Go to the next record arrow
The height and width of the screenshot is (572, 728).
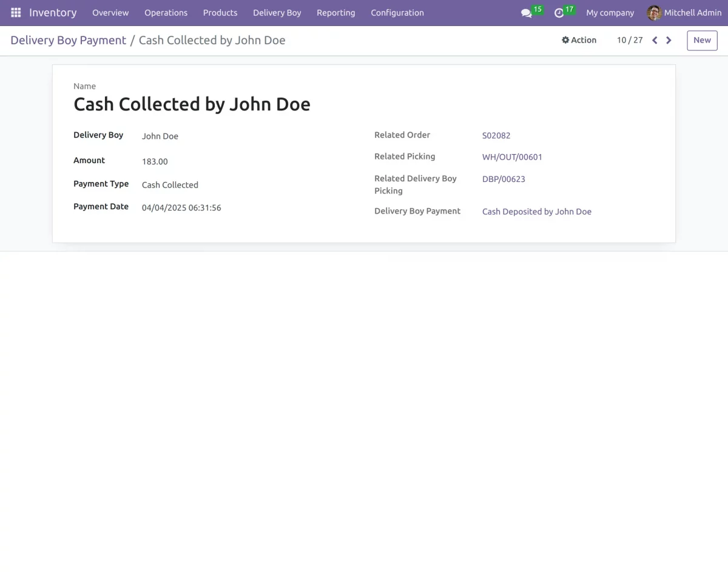tap(669, 40)
